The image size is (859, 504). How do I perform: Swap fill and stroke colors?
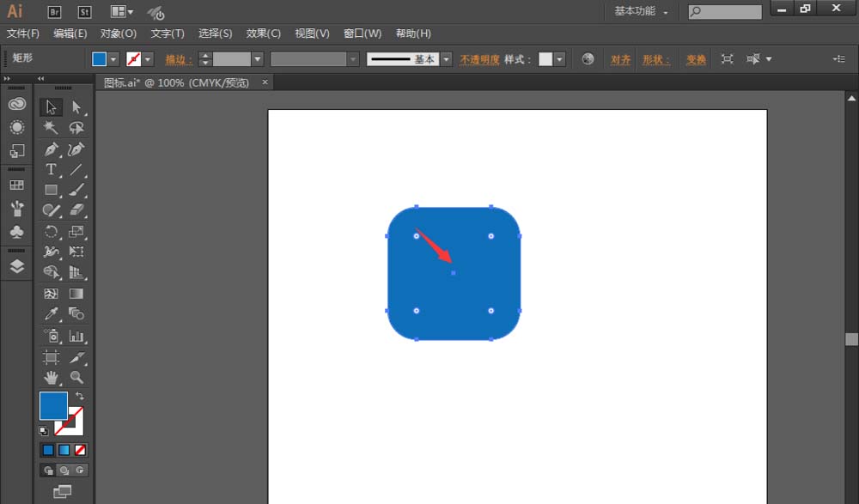79,396
